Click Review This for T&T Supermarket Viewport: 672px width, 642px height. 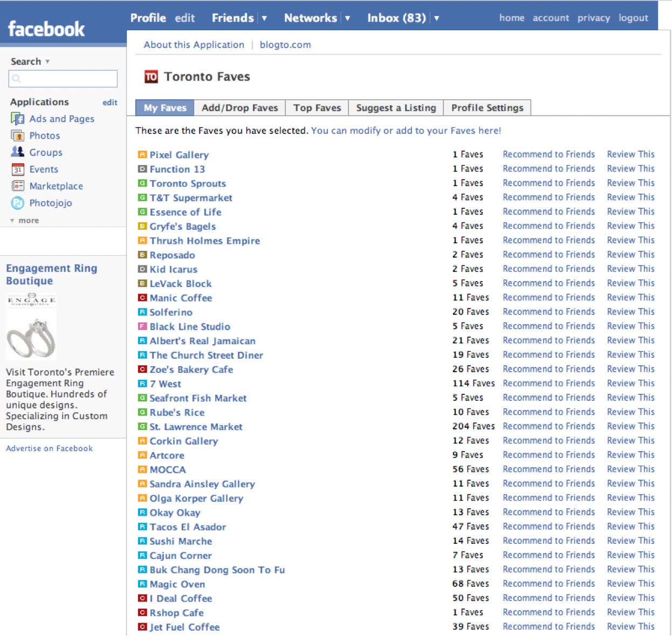(630, 197)
